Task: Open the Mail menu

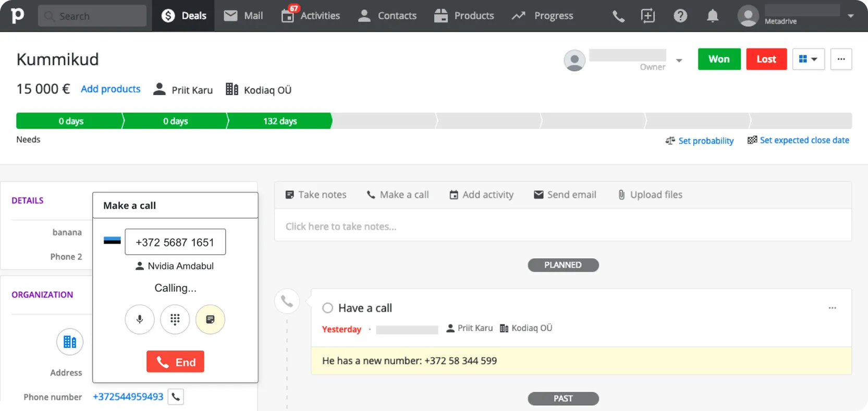Action: [243, 16]
